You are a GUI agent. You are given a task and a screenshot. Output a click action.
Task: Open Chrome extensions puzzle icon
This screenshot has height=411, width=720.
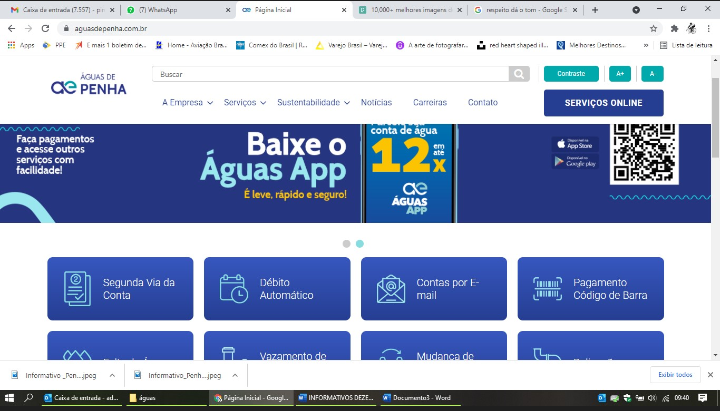[x=674, y=28]
